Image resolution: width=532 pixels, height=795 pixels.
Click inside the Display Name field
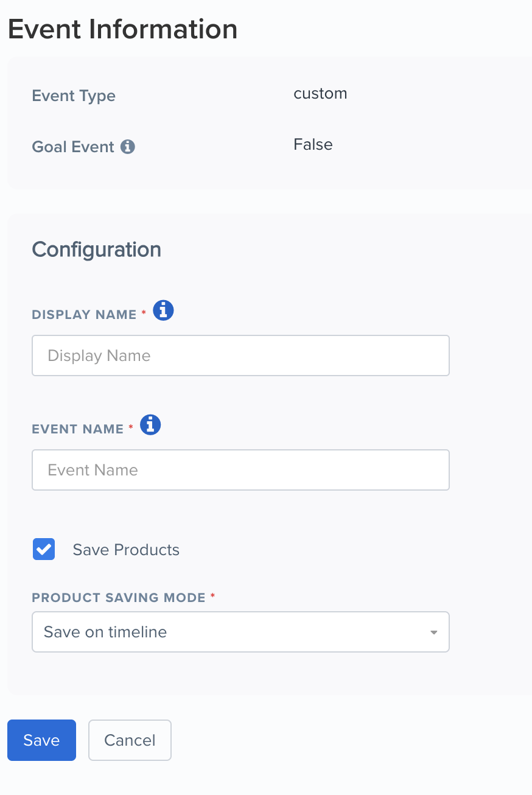pos(240,355)
